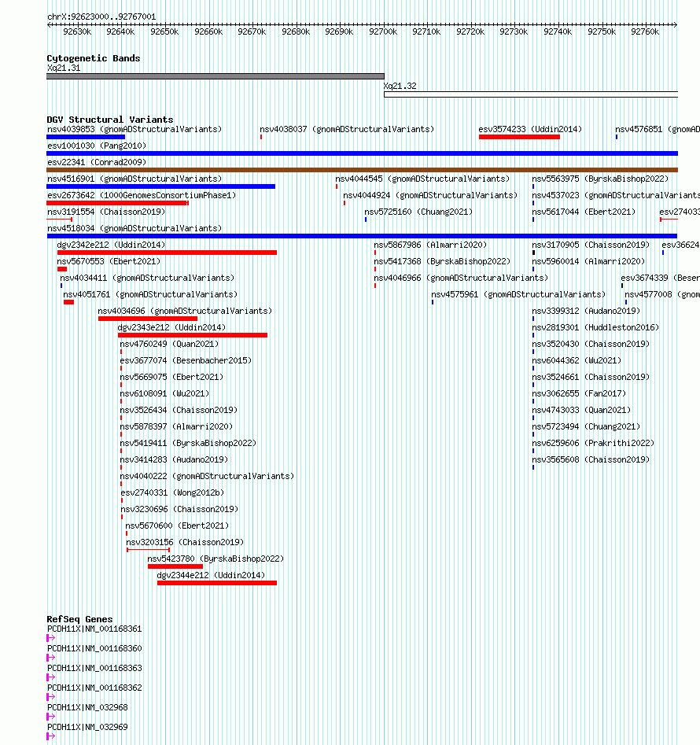The image size is (700, 745).
Task: Select nsv4044924 gnomAD variant label
Action: tap(430, 195)
